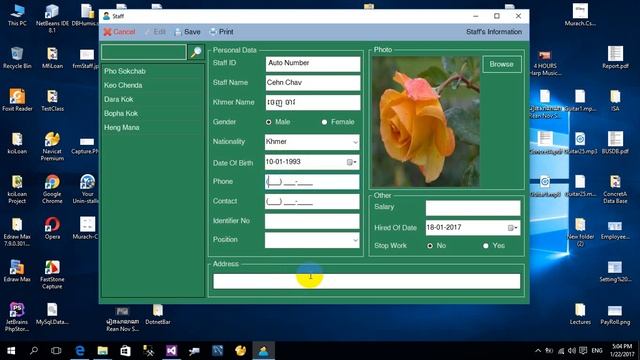Image resolution: width=640 pixels, height=360 pixels.
Task: Click the DotnetBar desktop icon
Action: (158, 314)
